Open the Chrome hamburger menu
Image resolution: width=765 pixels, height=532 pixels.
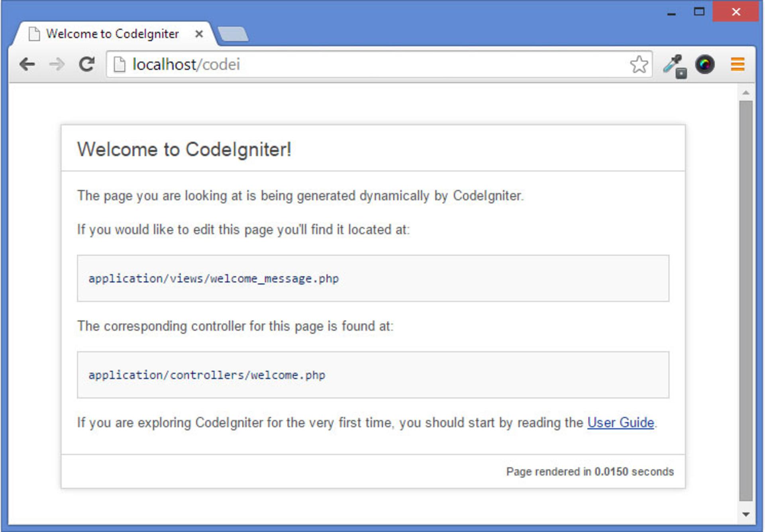tap(738, 64)
